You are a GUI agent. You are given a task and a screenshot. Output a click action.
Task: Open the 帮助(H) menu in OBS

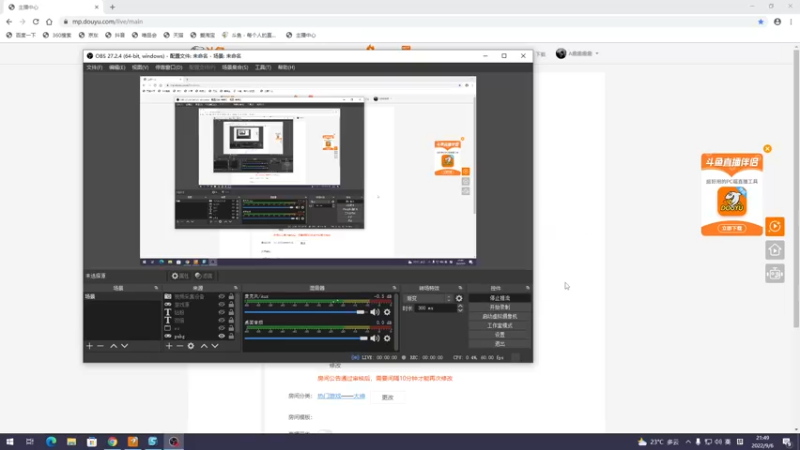point(286,67)
